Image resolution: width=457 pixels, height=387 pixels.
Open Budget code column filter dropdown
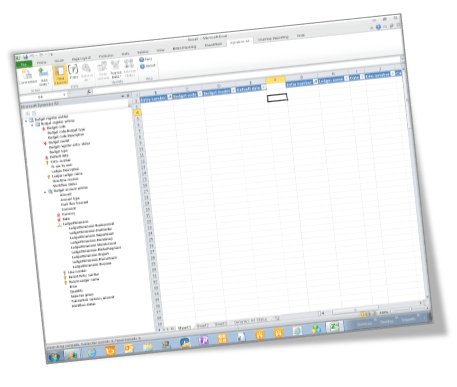click(x=200, y=94)
